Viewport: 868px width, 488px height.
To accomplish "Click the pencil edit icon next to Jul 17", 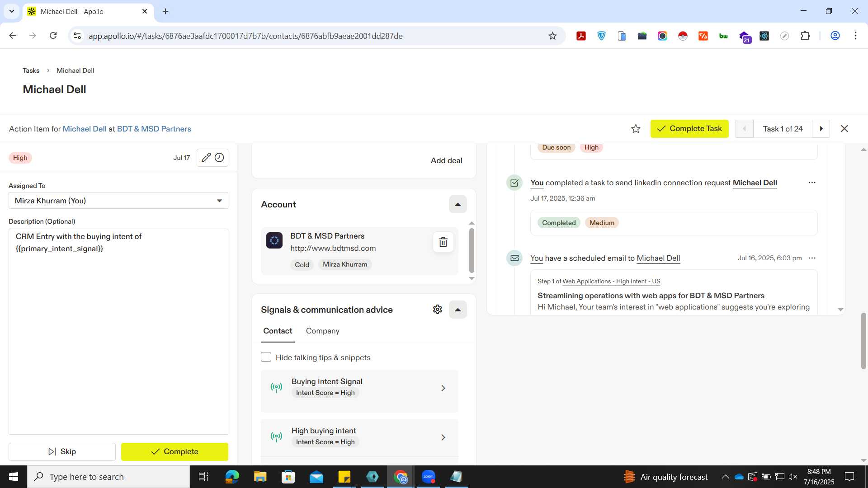I will coord(206,158).
